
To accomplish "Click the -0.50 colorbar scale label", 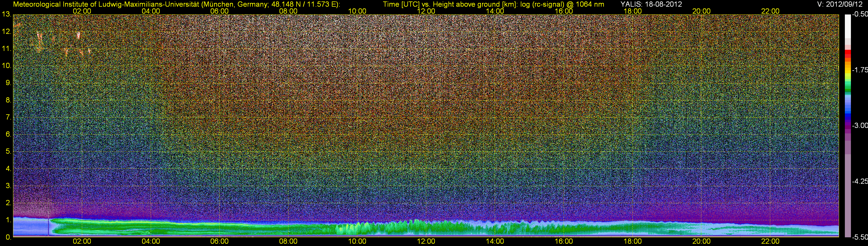I will 860,14.
